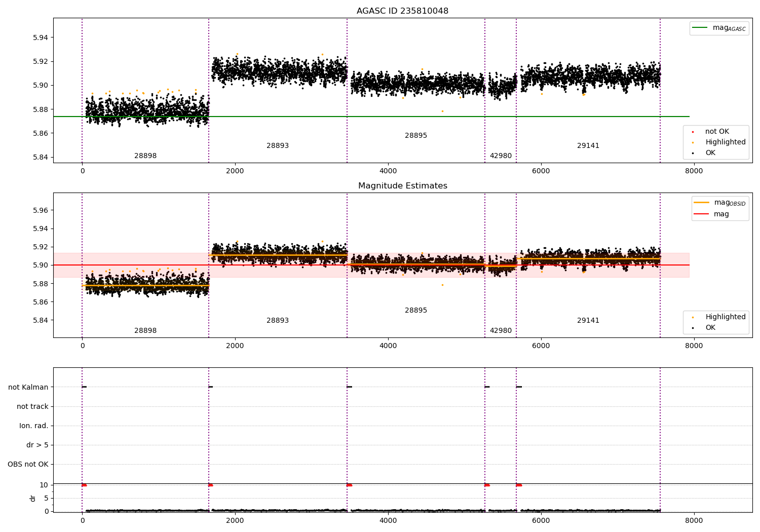Click the pink shaded band around the mag line
760x532 pixels.
tap(371, 265)
